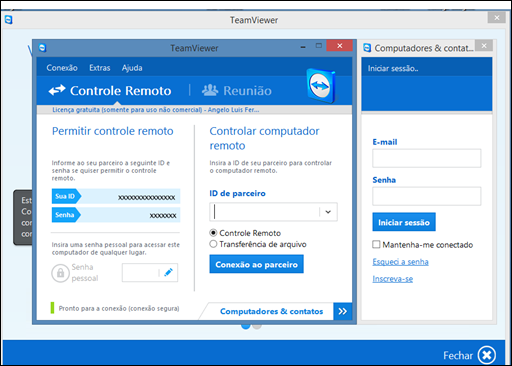Close the Computadores & contatos window

point(484,45)
